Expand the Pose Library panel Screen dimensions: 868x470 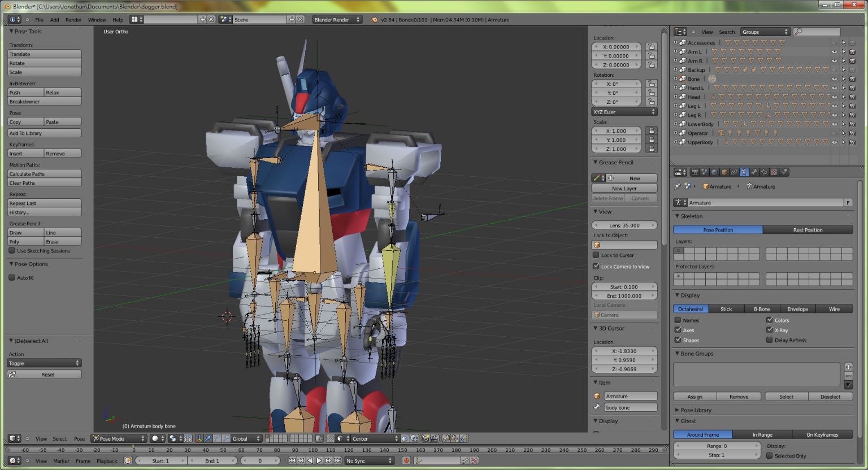(696, 410)
